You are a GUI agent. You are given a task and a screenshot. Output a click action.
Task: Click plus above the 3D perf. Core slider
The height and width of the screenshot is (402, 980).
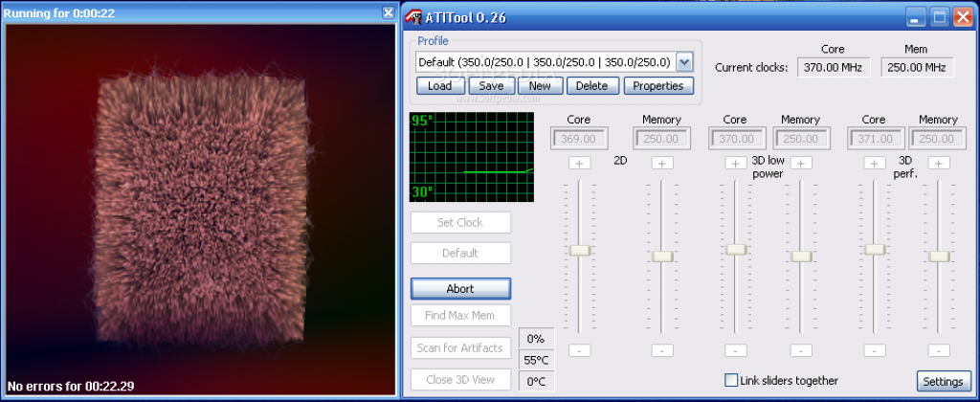pos(874,164)
